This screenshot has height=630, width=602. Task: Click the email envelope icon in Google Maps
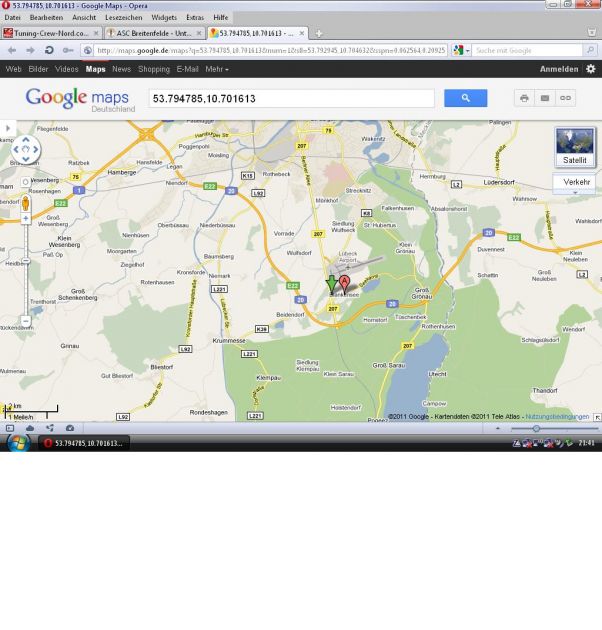545,98
